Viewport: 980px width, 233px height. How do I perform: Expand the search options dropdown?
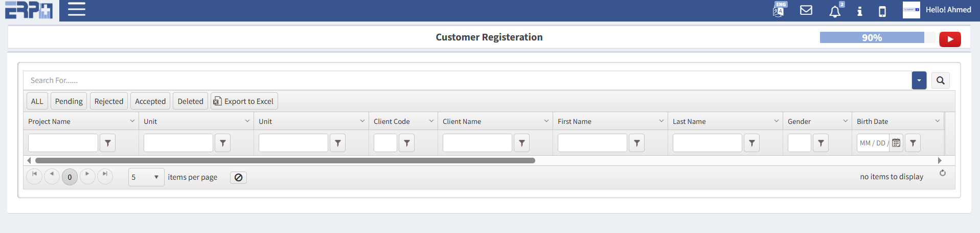[x=919, y=80]
